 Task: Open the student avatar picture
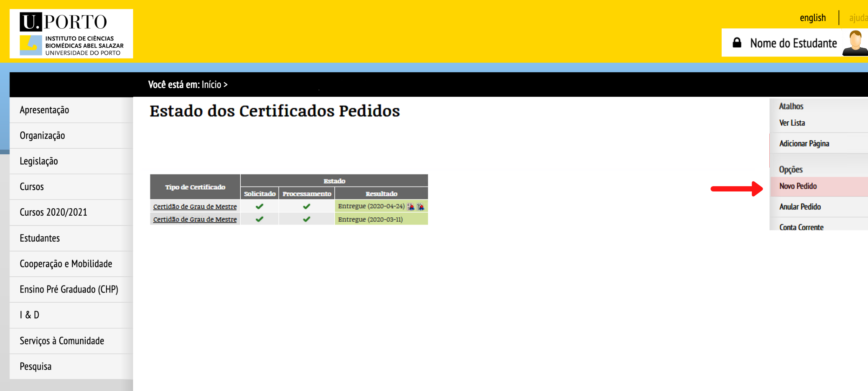[855, 43]
